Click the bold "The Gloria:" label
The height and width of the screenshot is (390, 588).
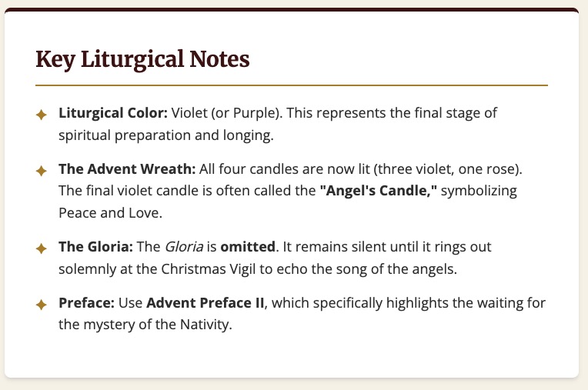point(95,248)
